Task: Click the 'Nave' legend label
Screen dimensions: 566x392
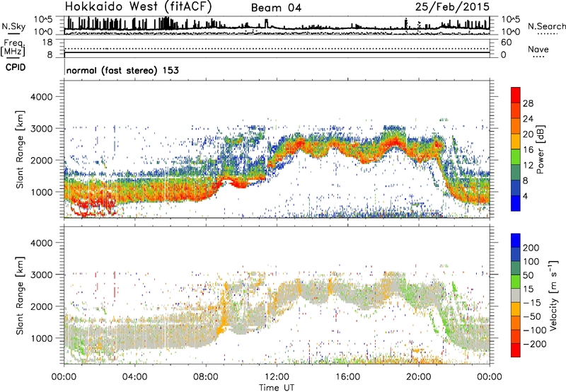Action: (x=538, y=50)
